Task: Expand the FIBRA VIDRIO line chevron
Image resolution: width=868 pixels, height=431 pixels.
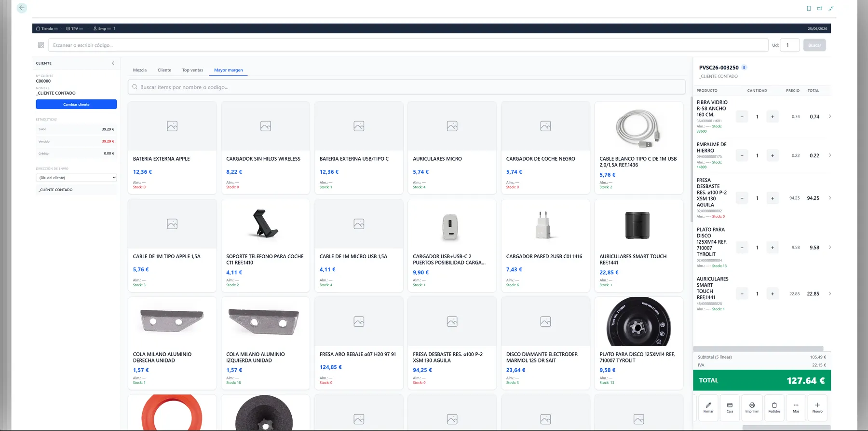Action: point(830,116)
